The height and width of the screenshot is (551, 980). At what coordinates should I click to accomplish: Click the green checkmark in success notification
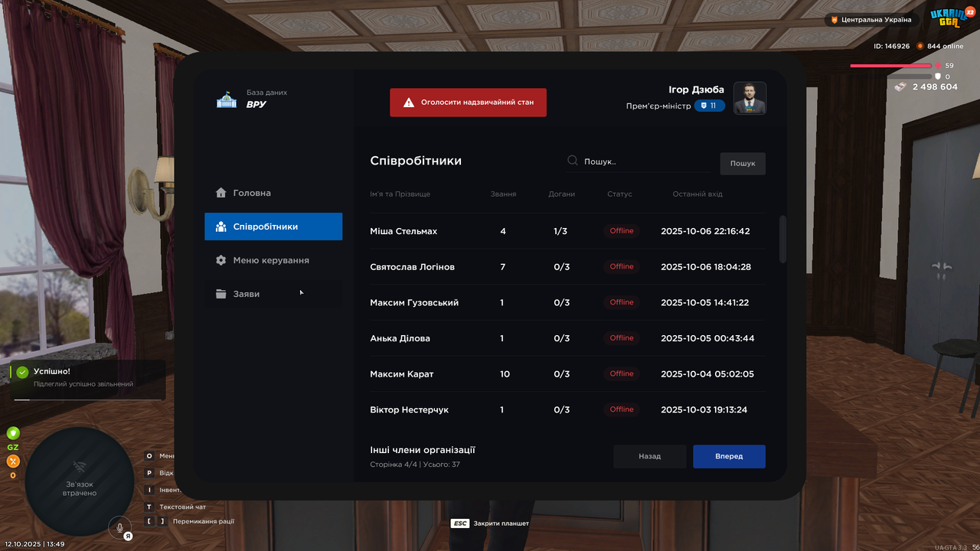point(22,372)
